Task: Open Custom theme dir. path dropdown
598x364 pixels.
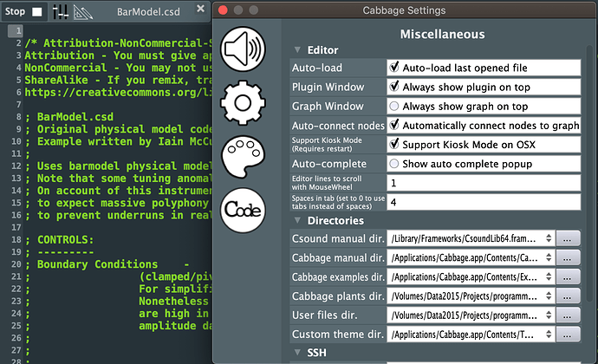Action: tap(471, 335)
